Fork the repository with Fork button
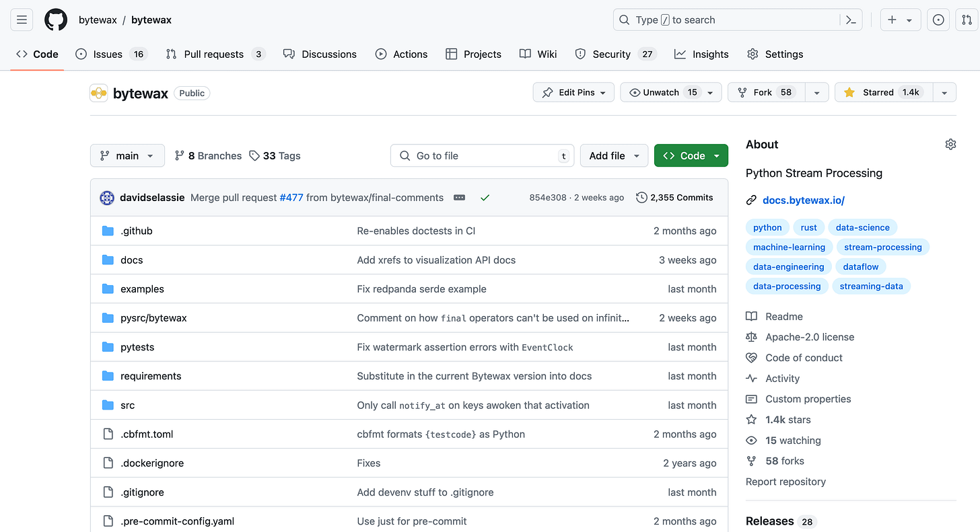 click(767, 92)
